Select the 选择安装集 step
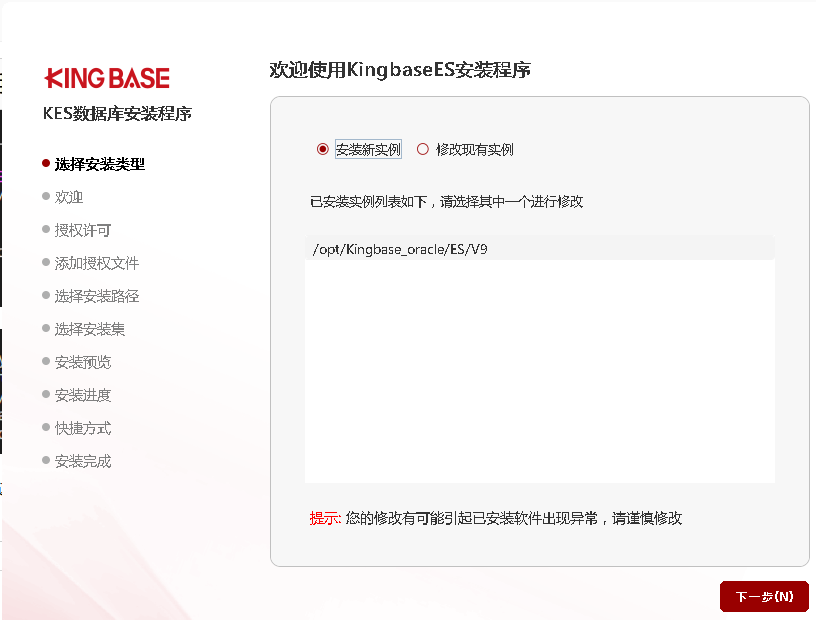The width and height of the screenshot is (816, 620). point(90,329)
